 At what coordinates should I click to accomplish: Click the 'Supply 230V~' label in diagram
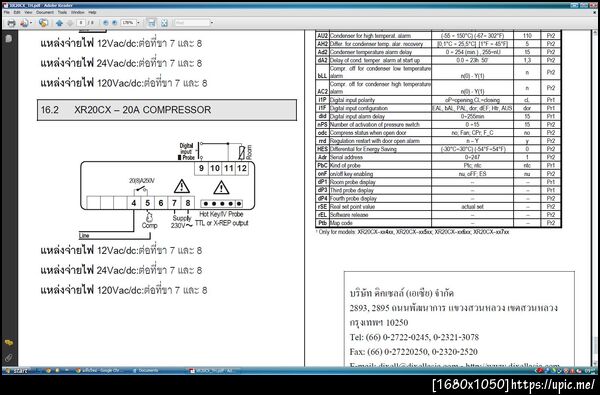point(182,222)
